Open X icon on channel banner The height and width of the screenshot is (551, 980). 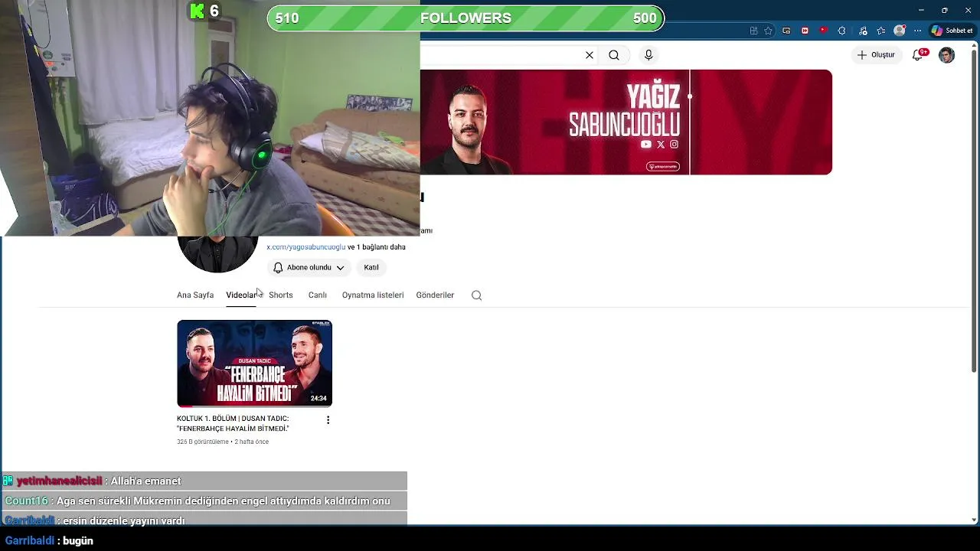click(x=661, y=144)
